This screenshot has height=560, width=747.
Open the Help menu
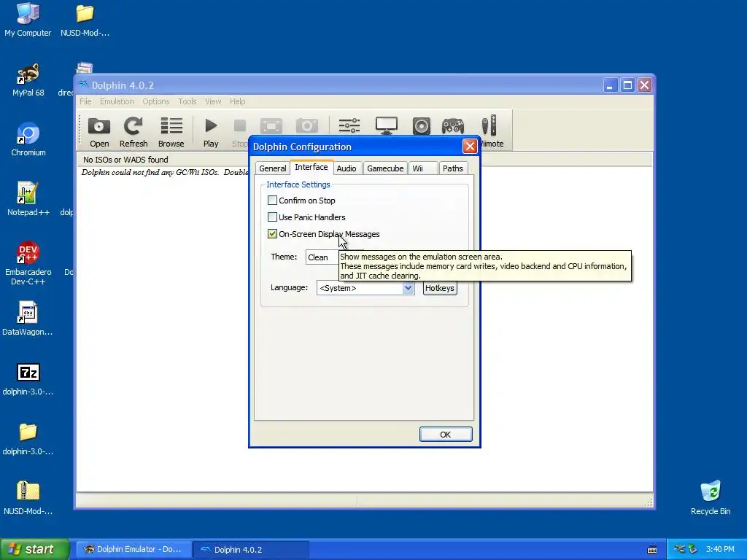pos(237,101)
